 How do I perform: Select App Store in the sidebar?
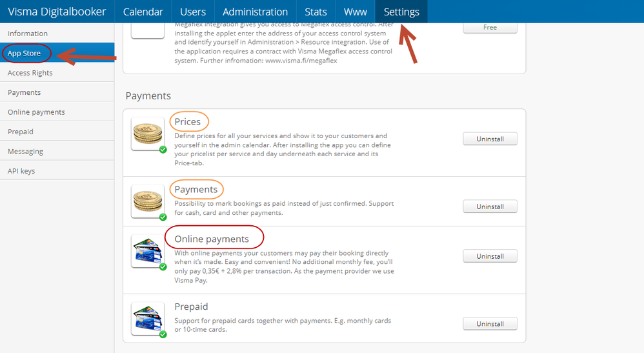pos(57,53)
